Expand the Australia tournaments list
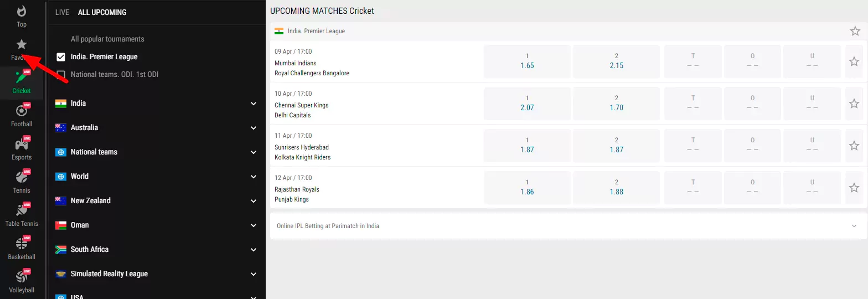 coord(254,128)
